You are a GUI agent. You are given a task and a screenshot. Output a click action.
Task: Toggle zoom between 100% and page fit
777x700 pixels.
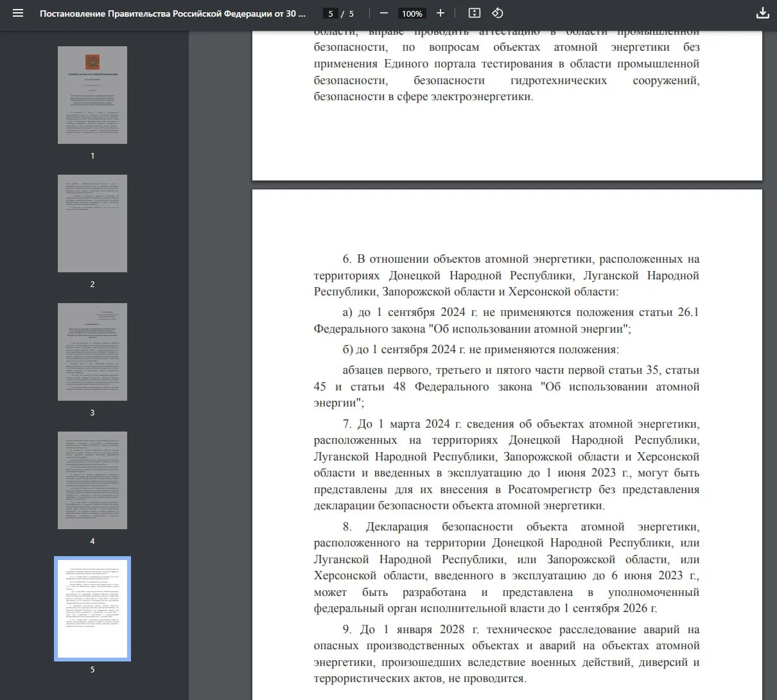coord(473,12)
